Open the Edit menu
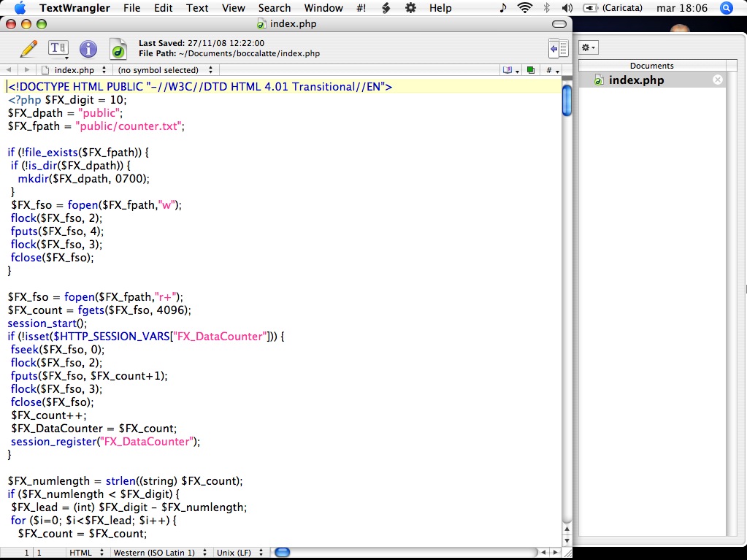Viewport: 747px width, 560px height. pyautogui.click(x=164, y=8)
